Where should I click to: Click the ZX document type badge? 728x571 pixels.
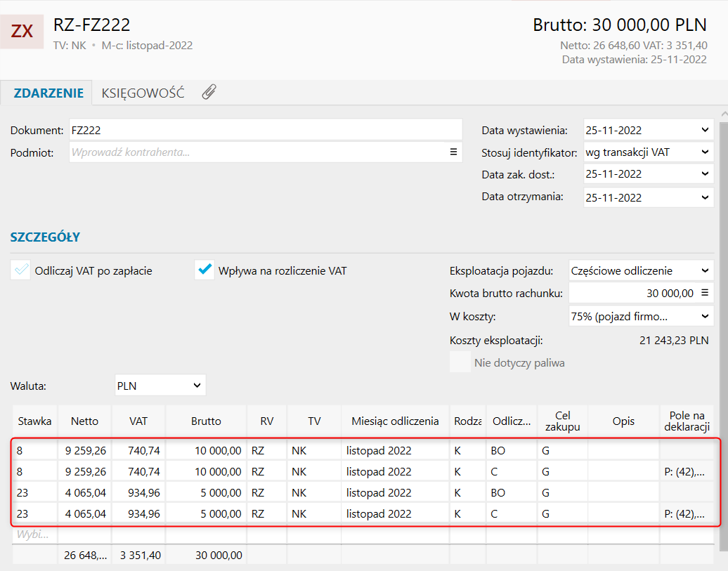point(22,31)
